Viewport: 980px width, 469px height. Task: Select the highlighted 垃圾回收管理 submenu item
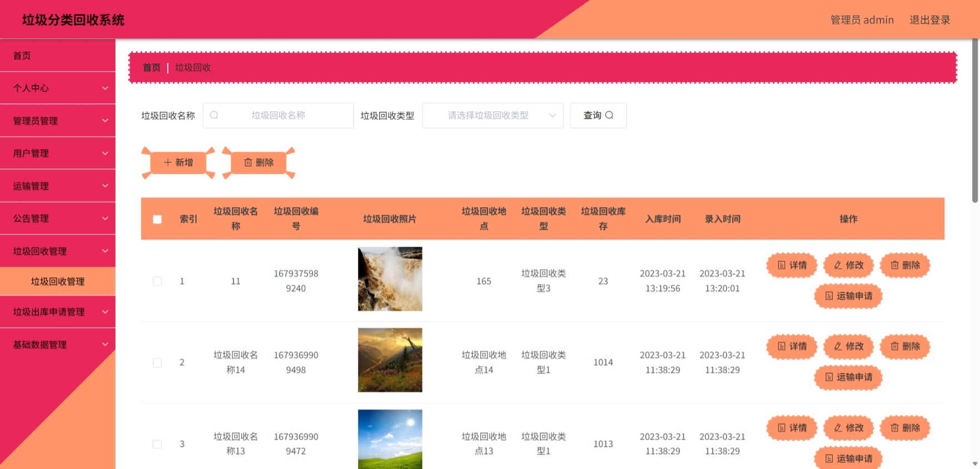pos(58,281)
